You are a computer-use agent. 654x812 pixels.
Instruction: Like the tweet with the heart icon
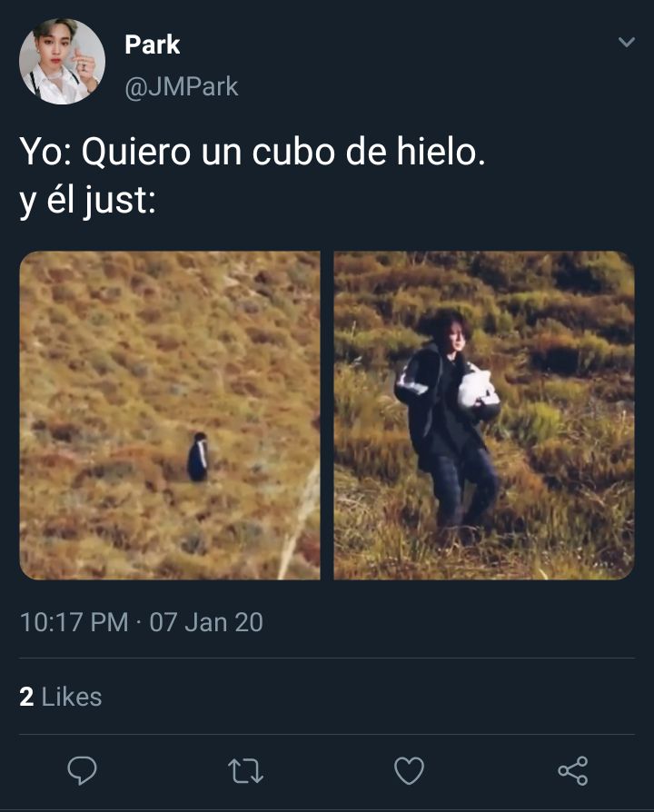[409, 770]
